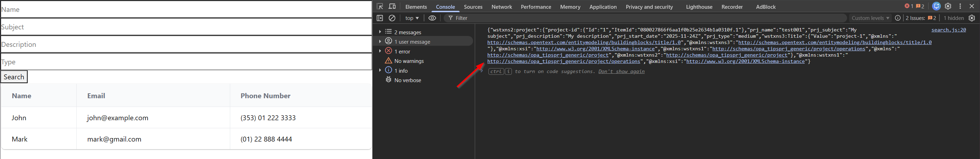Activate the inspect element picker icon
This screenshot has width=980, height=159.
380,7
